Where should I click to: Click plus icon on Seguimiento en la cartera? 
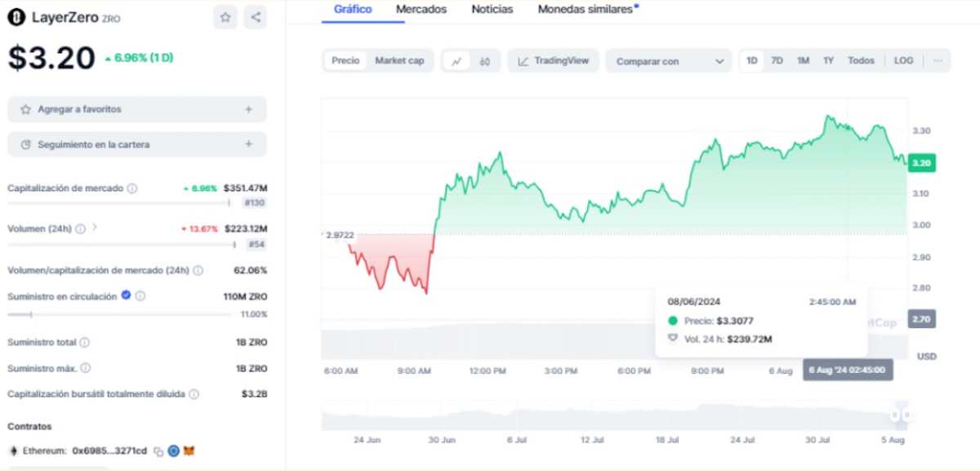coord(248,144)
